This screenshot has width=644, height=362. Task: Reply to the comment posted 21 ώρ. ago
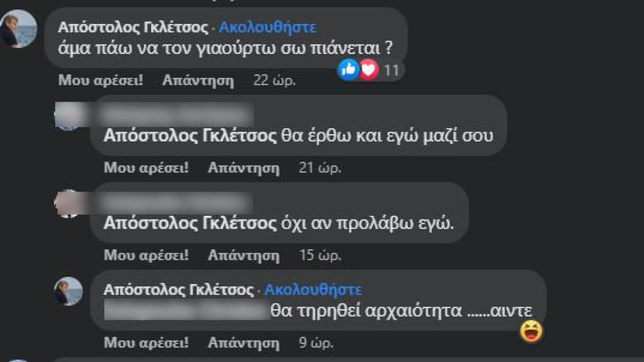243,168
